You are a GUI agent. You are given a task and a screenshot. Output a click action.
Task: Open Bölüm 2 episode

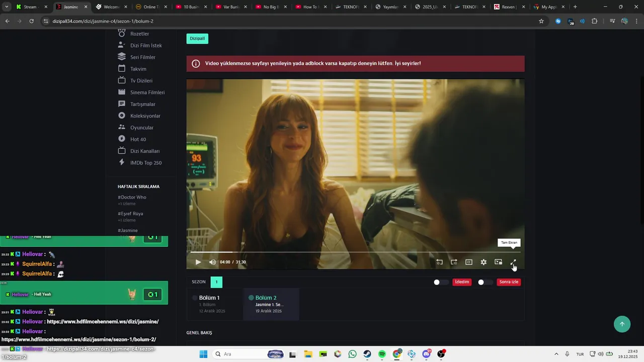[271, 304]
